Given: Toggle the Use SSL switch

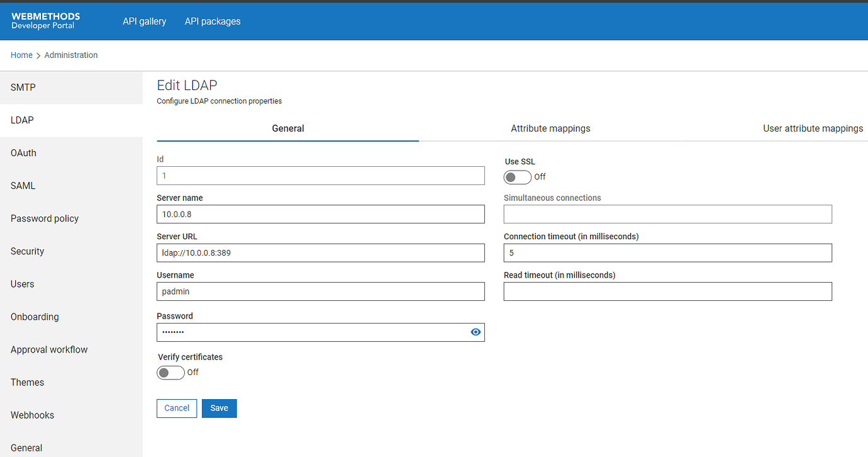Looking at the screenshot, I should [517, 178].
